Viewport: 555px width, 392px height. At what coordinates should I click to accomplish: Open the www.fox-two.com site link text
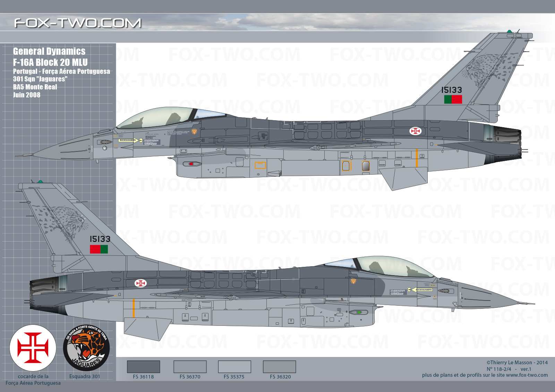527,375
